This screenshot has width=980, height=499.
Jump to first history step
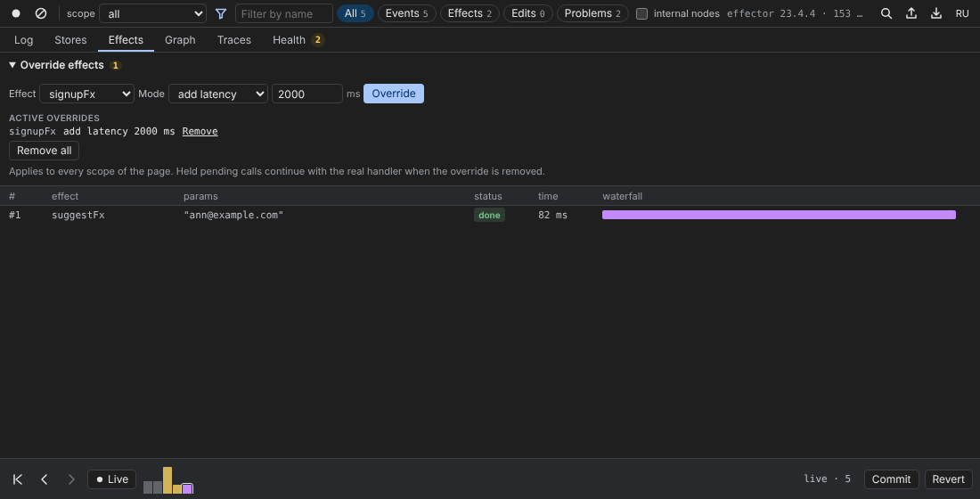pos(18,479)
